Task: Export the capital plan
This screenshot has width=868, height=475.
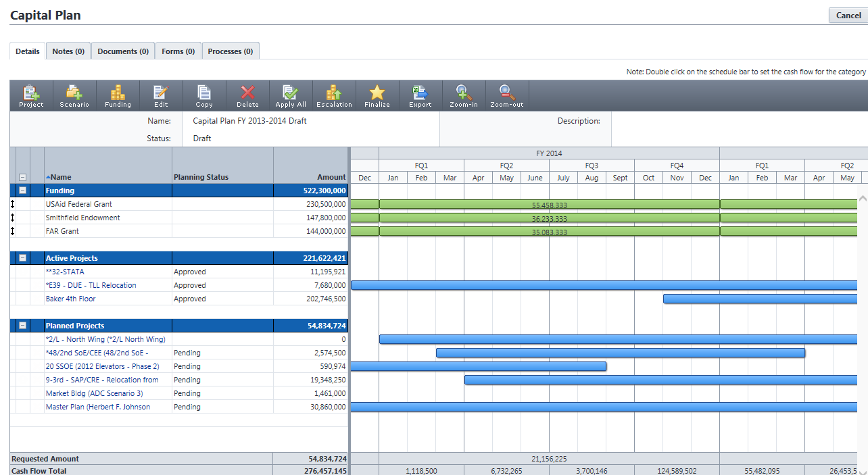Action: point(420,96)
